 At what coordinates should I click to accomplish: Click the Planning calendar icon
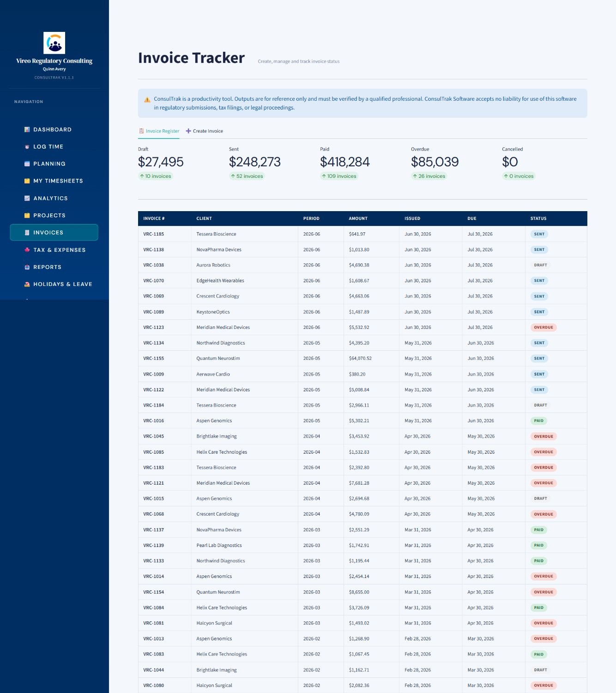(27, 164)
